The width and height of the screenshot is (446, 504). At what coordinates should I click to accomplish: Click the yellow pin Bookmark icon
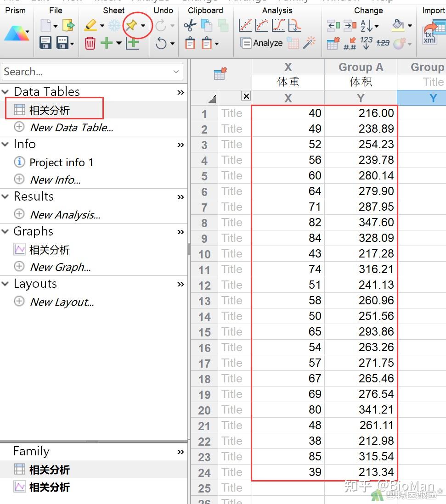tap(132, 25)
